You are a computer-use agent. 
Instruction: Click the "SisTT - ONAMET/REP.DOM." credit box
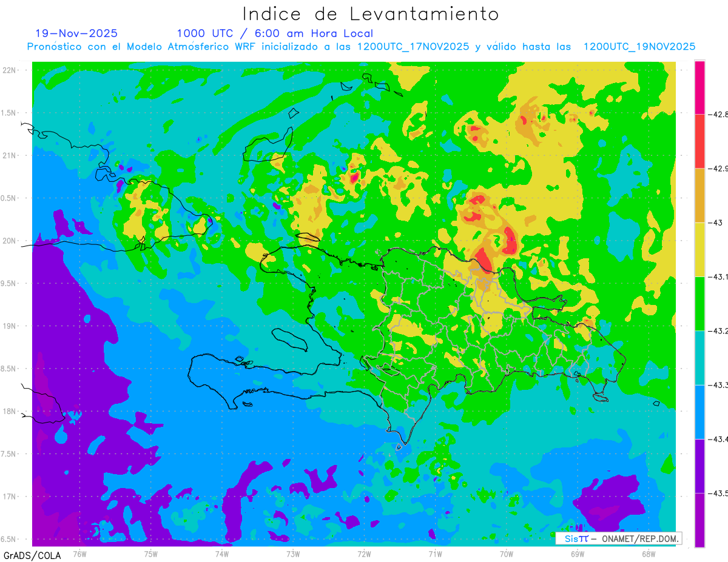619,538
